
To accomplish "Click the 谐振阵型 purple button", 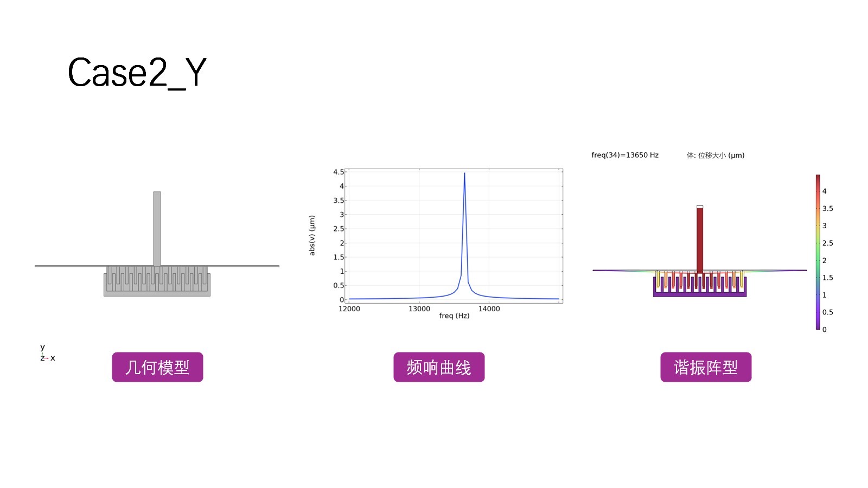I will tap(706, 367).
